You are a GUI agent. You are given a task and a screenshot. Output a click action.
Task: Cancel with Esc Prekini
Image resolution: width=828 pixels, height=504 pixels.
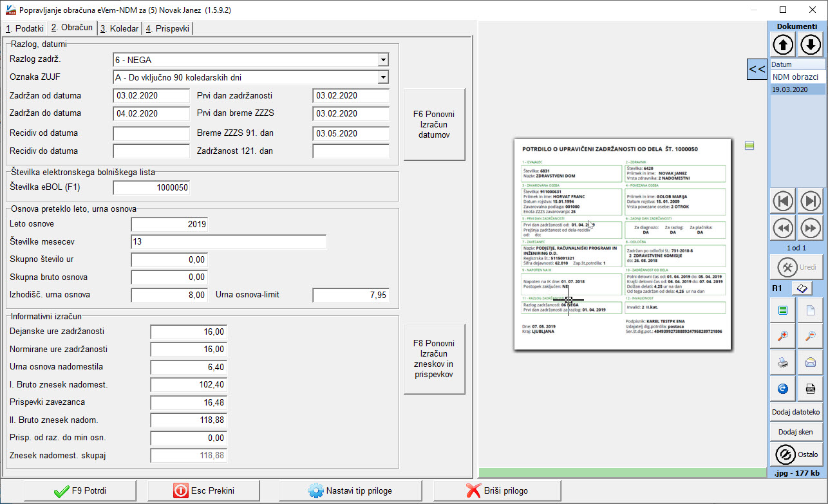point(203,490)
